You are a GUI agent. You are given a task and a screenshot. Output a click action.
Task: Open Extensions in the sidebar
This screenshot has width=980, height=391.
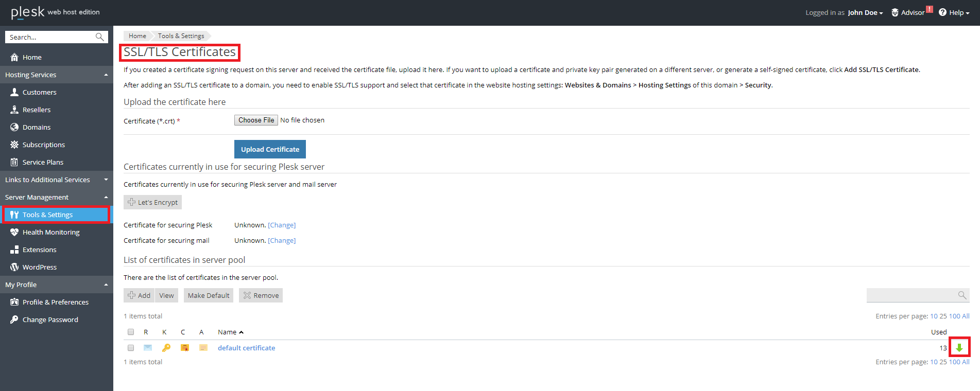pyautogui.click(x=40, y=250)
